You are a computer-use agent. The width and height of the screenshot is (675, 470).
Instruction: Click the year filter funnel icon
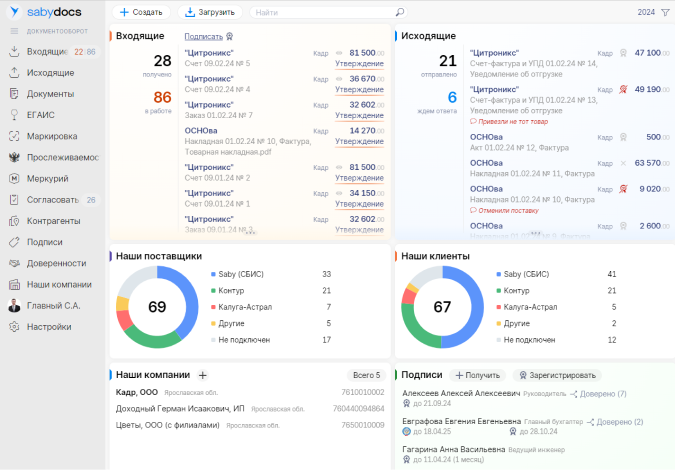(x=665, y=12)
